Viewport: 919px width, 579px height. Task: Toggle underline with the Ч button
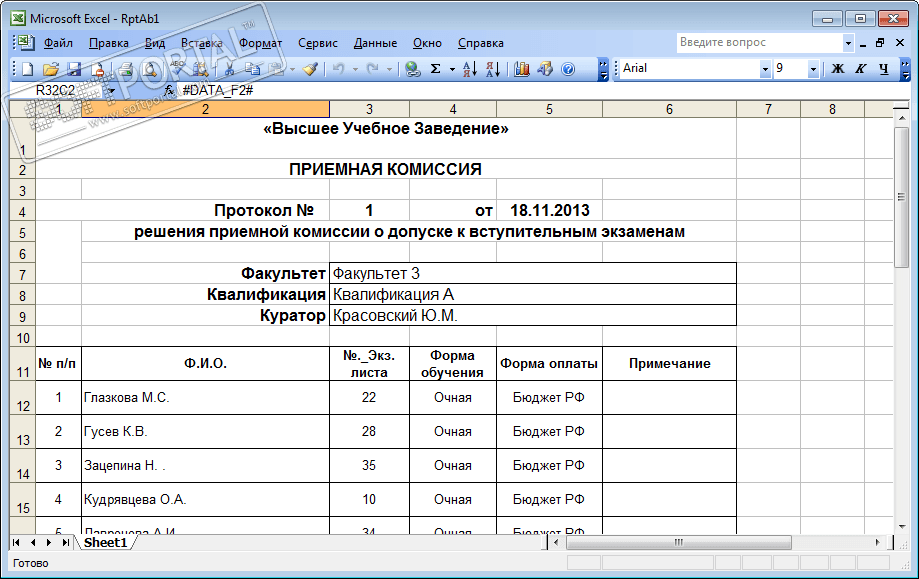pyautogui.click(x=883, y=69)
